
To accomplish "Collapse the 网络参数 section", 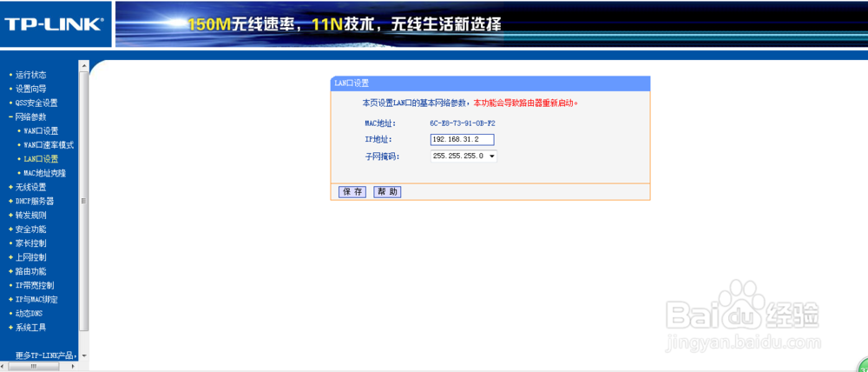I will pyautogui.click(x=30, y=117).
